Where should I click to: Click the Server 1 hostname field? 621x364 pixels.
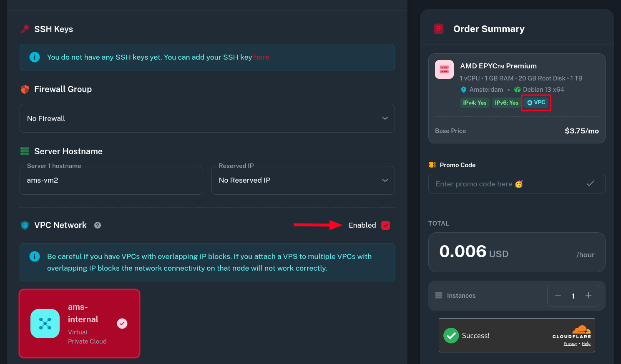coord(111,180)
